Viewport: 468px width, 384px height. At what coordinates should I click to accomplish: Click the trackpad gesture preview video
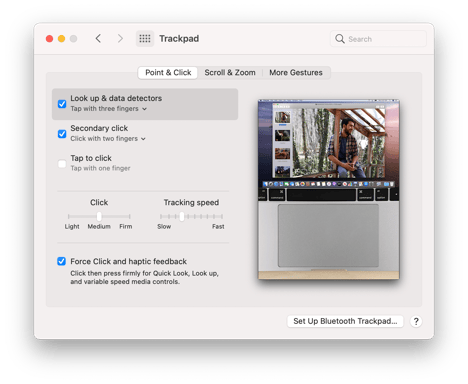click(x=328, y=189)
